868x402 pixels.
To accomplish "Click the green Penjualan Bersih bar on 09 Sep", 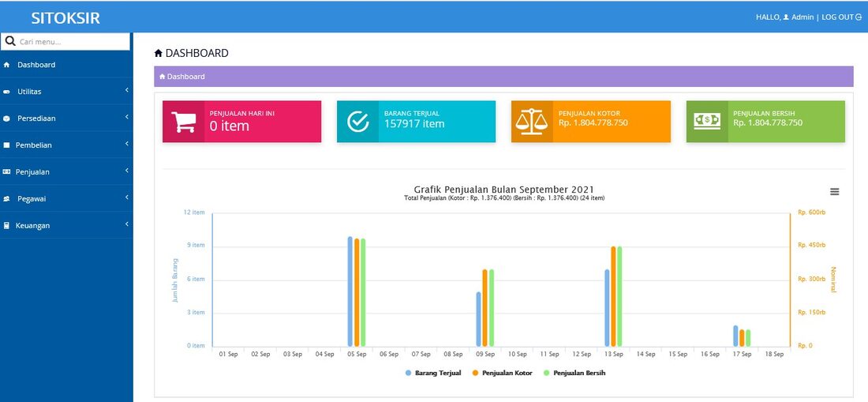I will click(x=491, y=308).
